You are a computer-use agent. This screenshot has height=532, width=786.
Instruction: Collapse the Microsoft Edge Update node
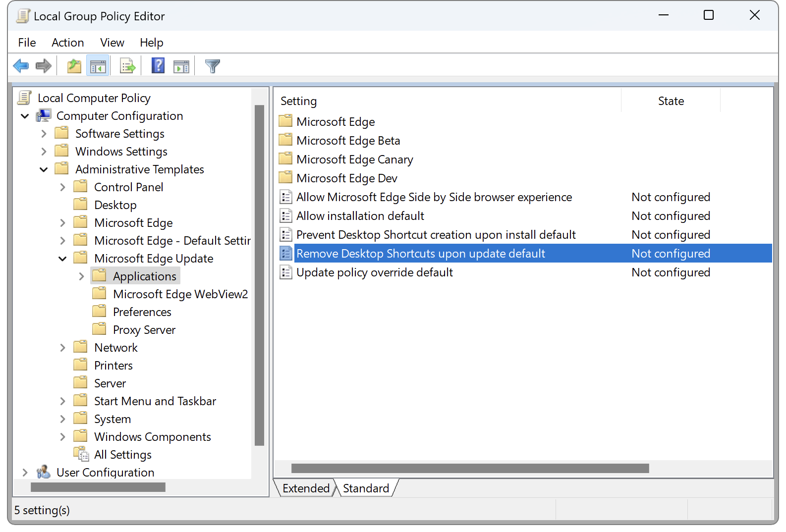point(62,259)
